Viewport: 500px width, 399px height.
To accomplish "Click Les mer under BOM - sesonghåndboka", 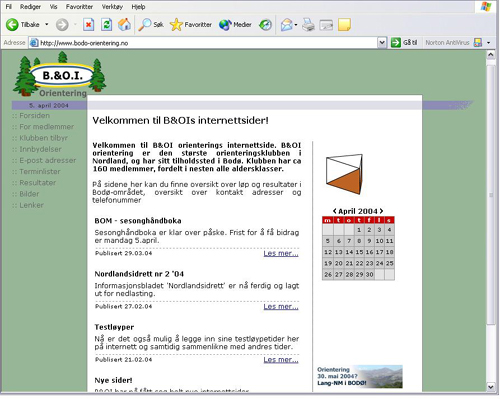I will click(281, 253).
